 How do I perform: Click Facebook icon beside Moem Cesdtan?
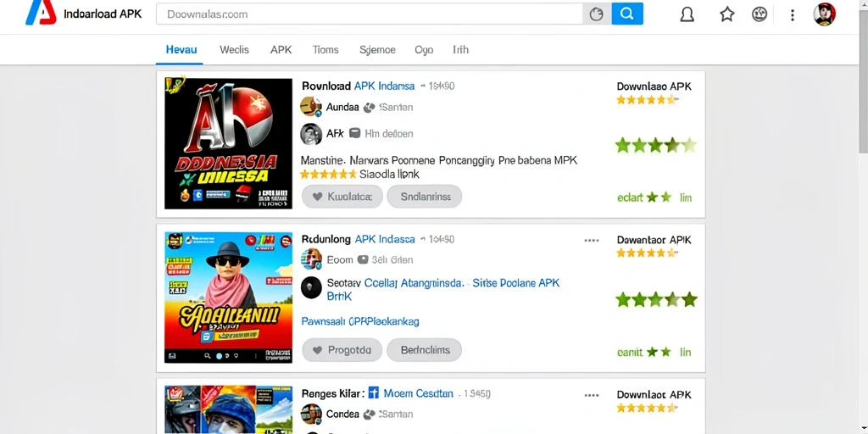pos(373,393)
